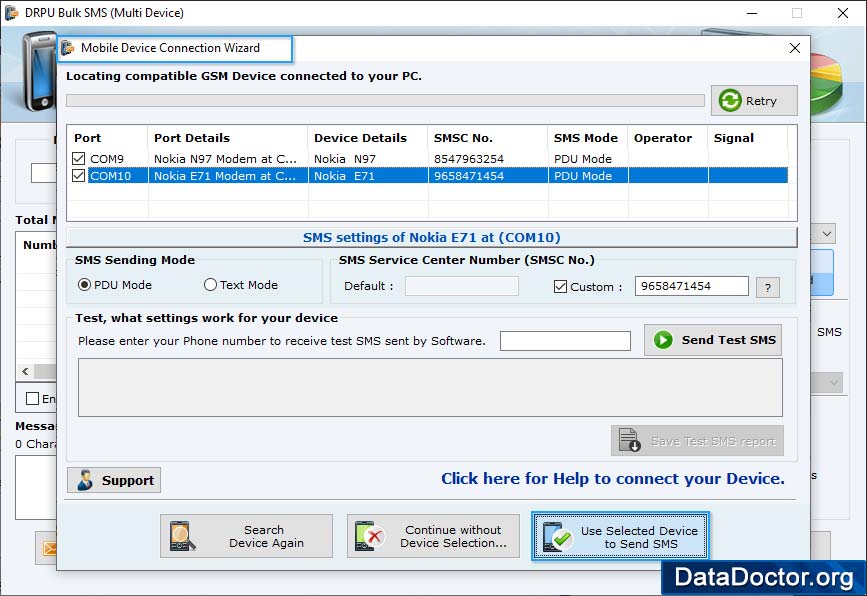The width and height of the screenshot is (867, 596).
Task: Open Help to connect your Device link
Action: pos(612,479)
